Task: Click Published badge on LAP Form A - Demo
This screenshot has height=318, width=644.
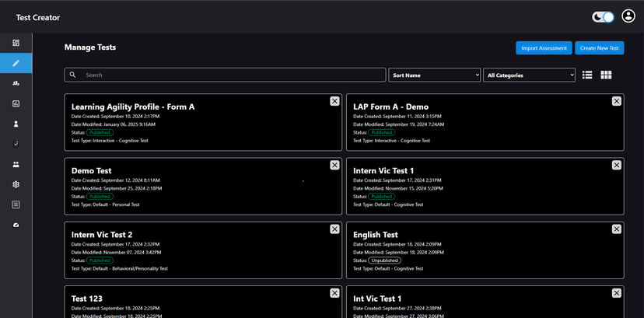Action: pyautogui.click(x=382, y=132)
